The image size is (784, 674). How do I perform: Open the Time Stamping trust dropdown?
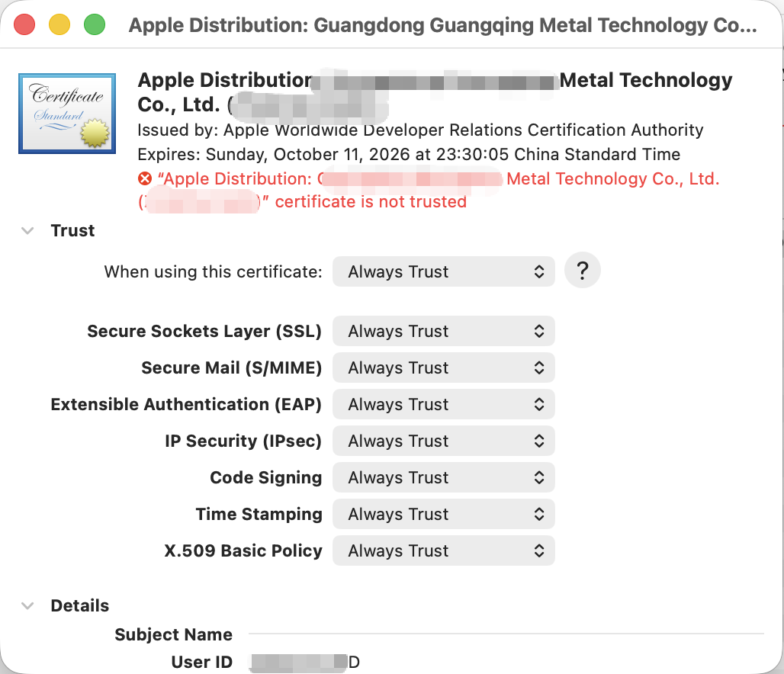tap(443, 514)
